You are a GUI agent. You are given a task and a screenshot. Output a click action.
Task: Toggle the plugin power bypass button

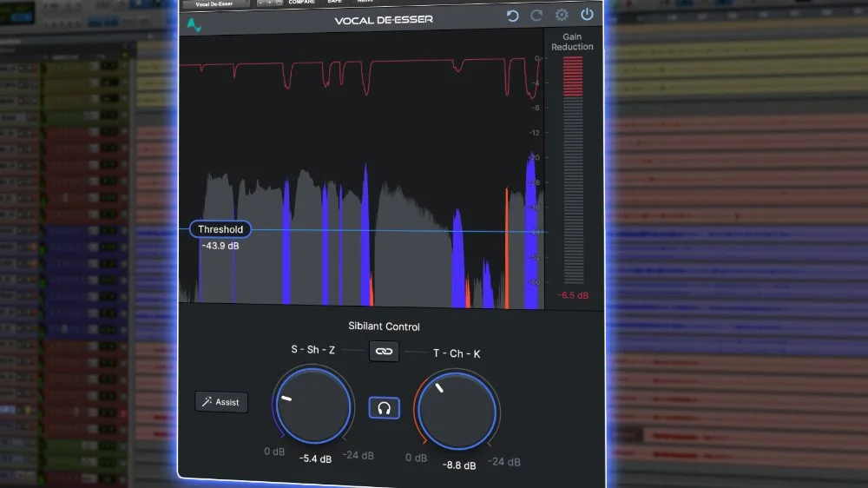(587, 15)
